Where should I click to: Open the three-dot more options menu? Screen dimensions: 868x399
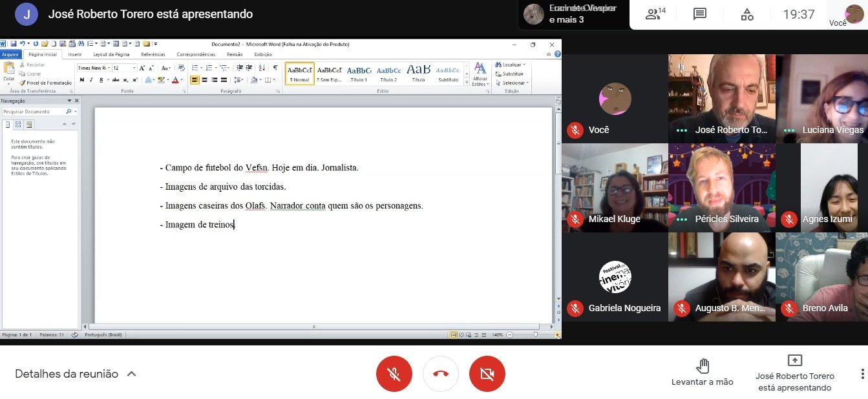coord(862,374)
